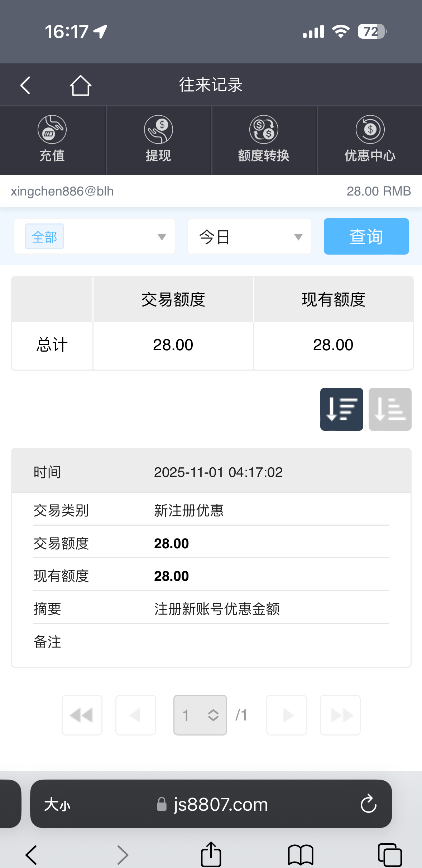This screenshot has height=868, width=422.
Task: Go back using the top-left chevron
Action: 24,85
